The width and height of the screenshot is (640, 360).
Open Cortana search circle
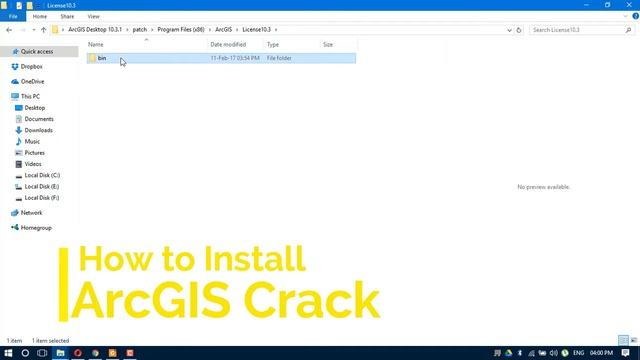(25, 353)
